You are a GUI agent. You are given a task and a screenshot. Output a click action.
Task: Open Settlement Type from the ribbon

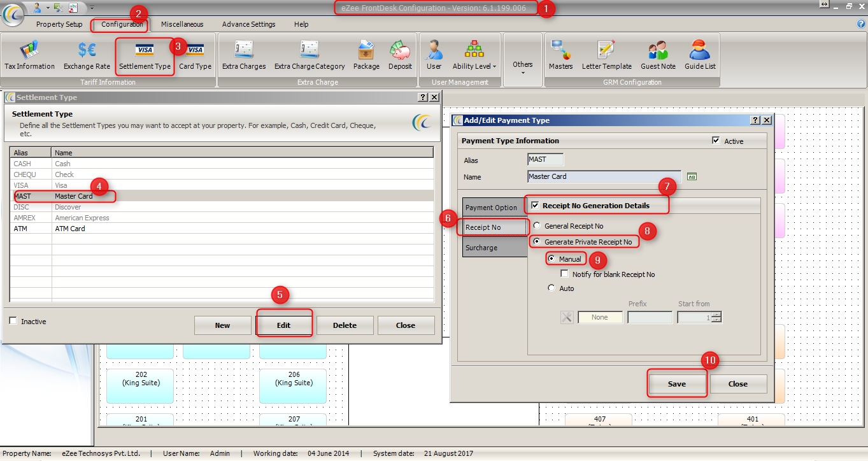(x=145, y=55)
